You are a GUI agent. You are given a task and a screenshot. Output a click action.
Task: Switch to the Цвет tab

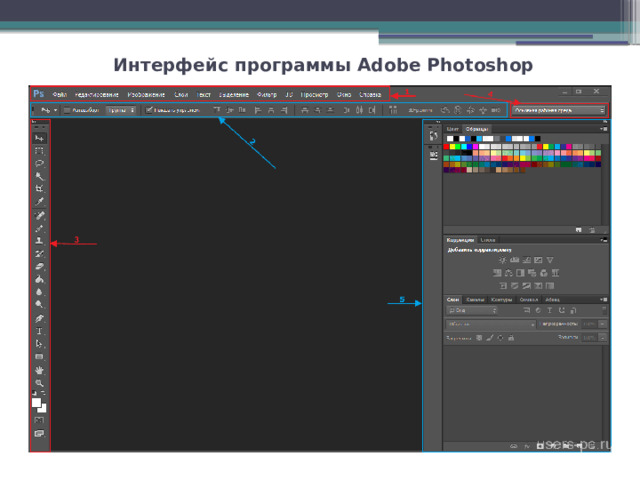[x=452, y=129]
